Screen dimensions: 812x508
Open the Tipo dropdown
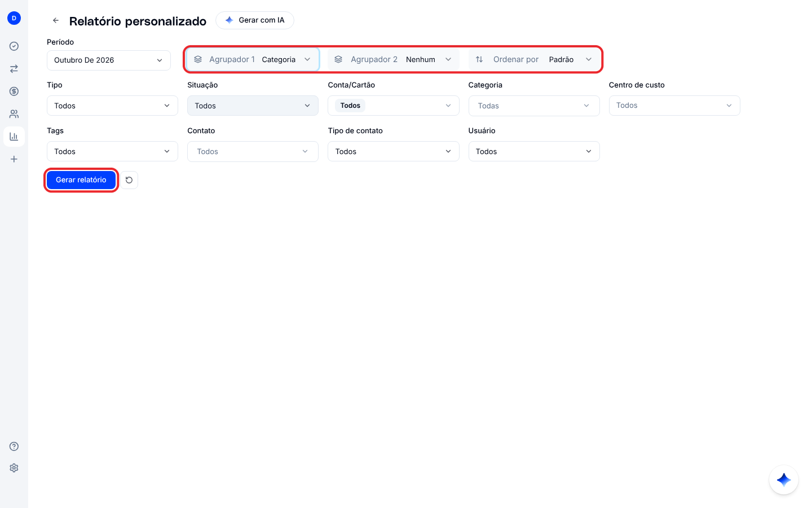tap(112, 106)
